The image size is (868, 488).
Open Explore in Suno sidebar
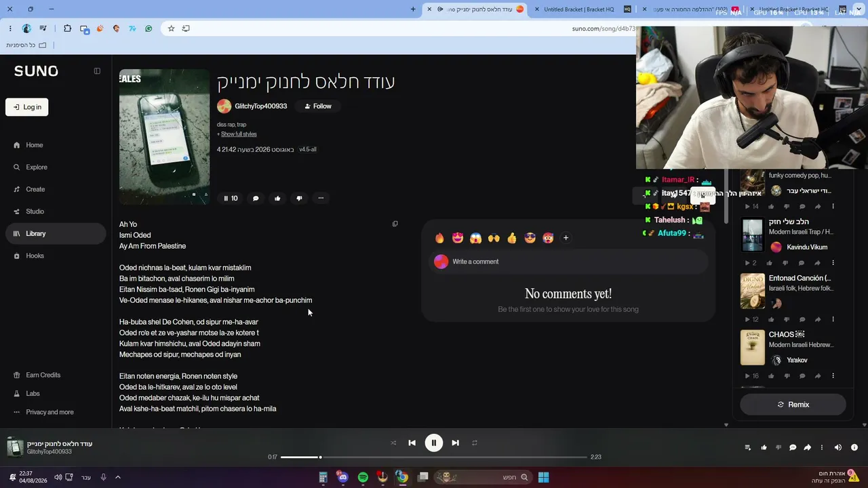(x=56, y=167)
